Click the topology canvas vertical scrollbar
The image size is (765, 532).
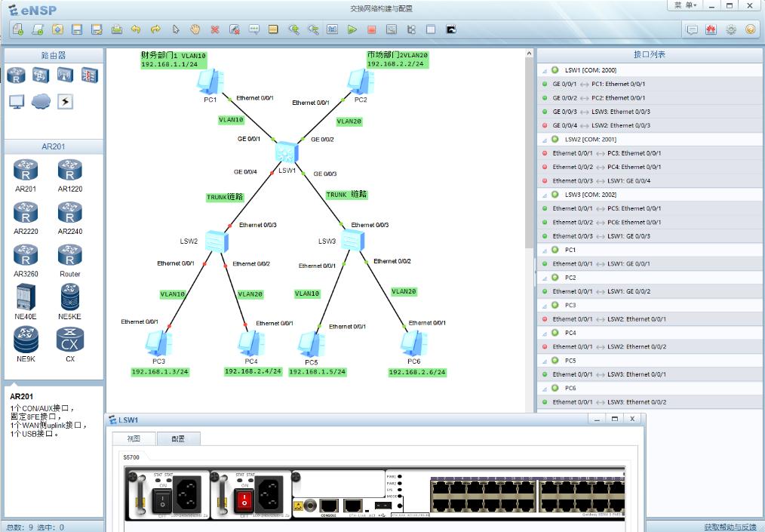pos(529,151)
